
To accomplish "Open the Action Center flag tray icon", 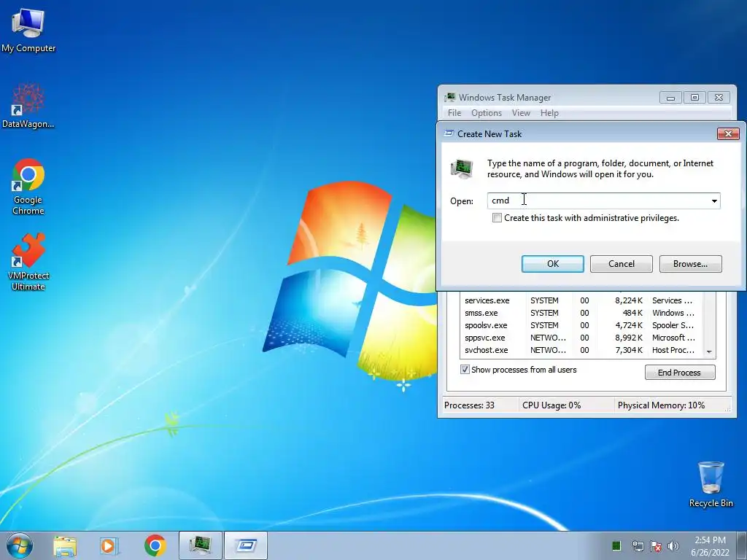I will point(656,546).
